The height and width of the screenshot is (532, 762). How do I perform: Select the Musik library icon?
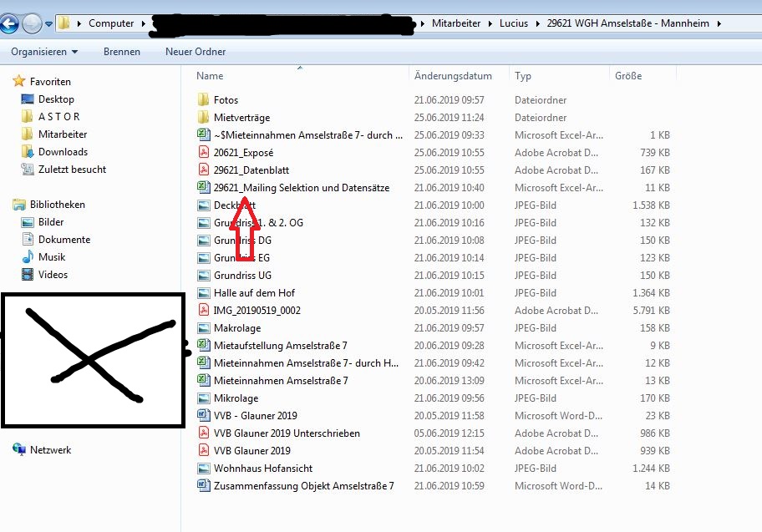coord(28,257)
